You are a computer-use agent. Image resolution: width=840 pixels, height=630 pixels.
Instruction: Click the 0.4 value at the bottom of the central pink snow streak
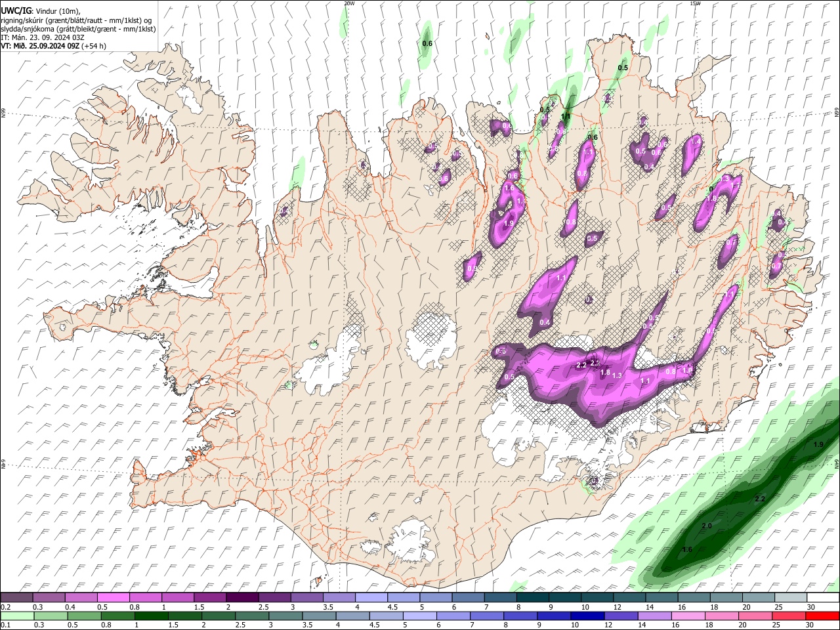pos(545,322)
